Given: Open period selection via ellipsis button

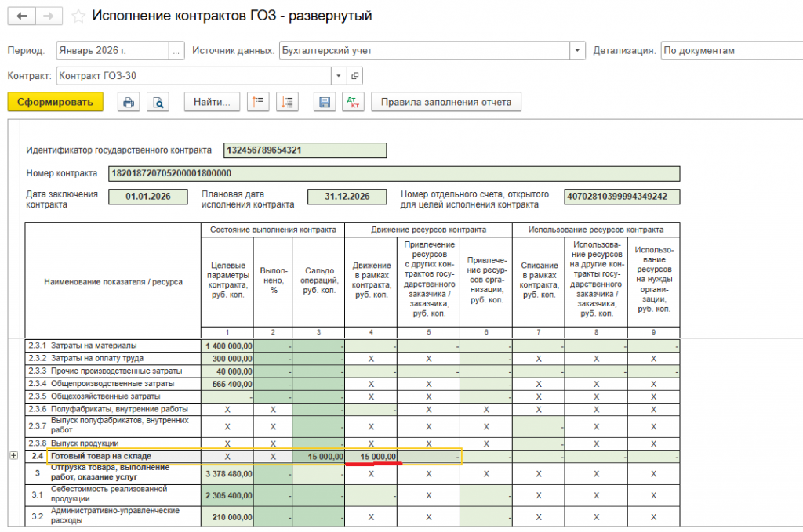Looking at the screenshot, I should click(x=176, y=51).
